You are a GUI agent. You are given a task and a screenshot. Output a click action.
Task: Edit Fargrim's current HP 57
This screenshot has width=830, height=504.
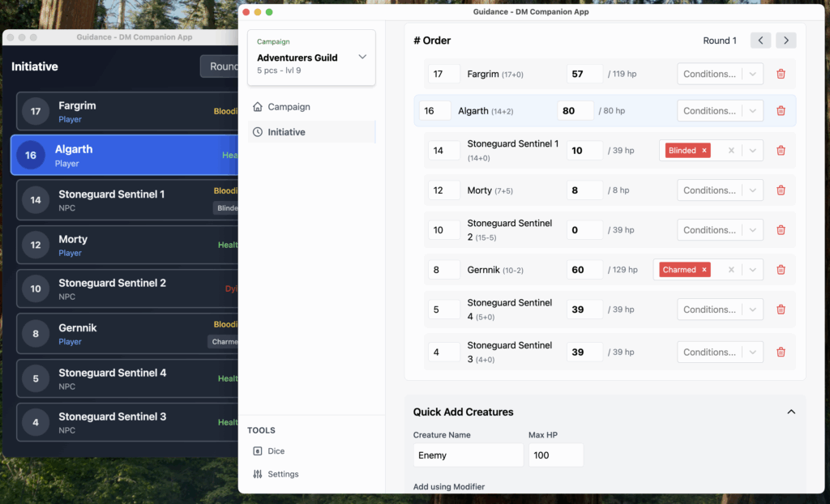(x=584, y=74)
